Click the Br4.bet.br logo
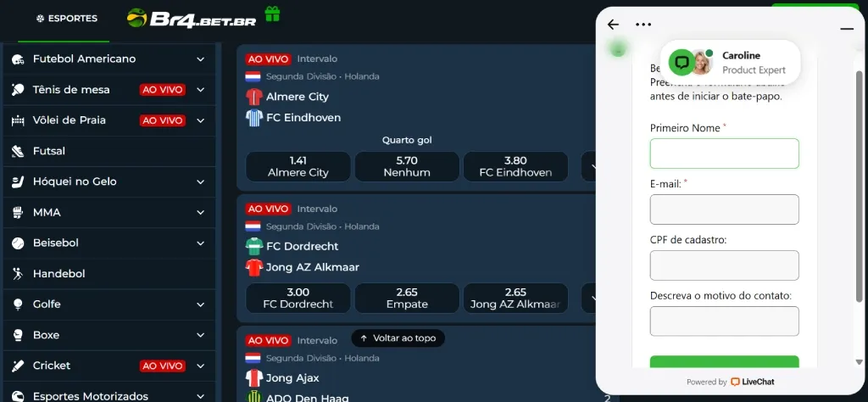Image resolution: width=868 pixels, height=402 pixels. click(192, 19)
